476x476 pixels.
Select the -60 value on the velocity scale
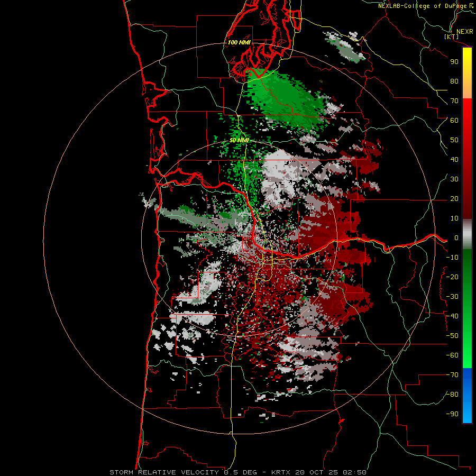tap(452, 355)
